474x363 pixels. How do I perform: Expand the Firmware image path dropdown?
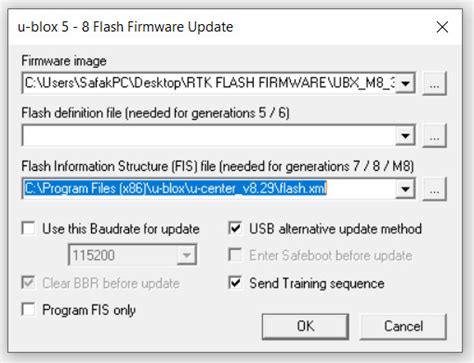405,83
